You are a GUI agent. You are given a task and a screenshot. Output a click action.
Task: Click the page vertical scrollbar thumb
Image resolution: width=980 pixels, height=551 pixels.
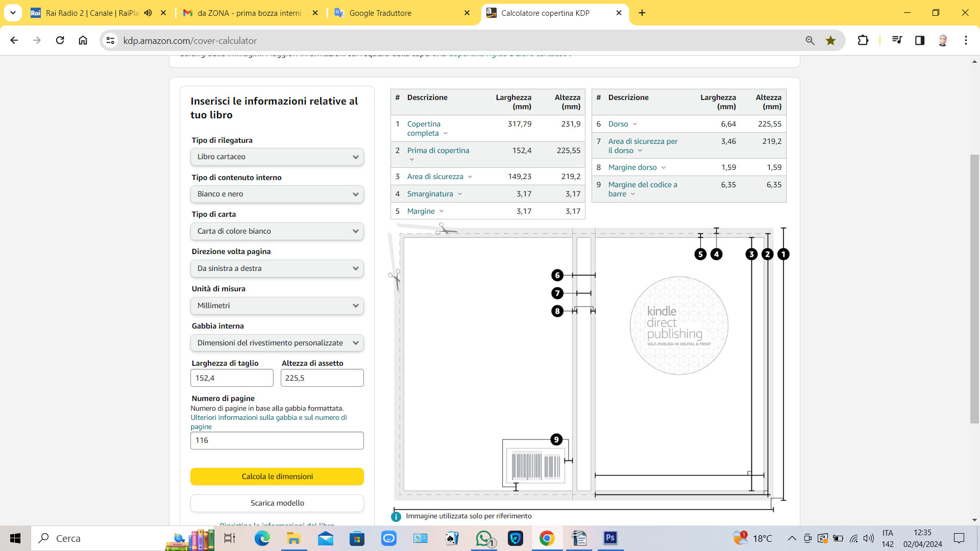(974, 288)
